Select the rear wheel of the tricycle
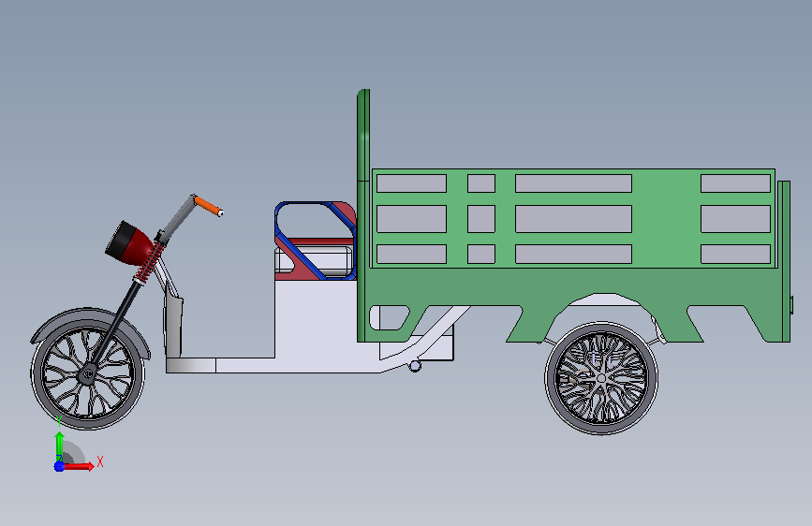 [x=601, y=378]
